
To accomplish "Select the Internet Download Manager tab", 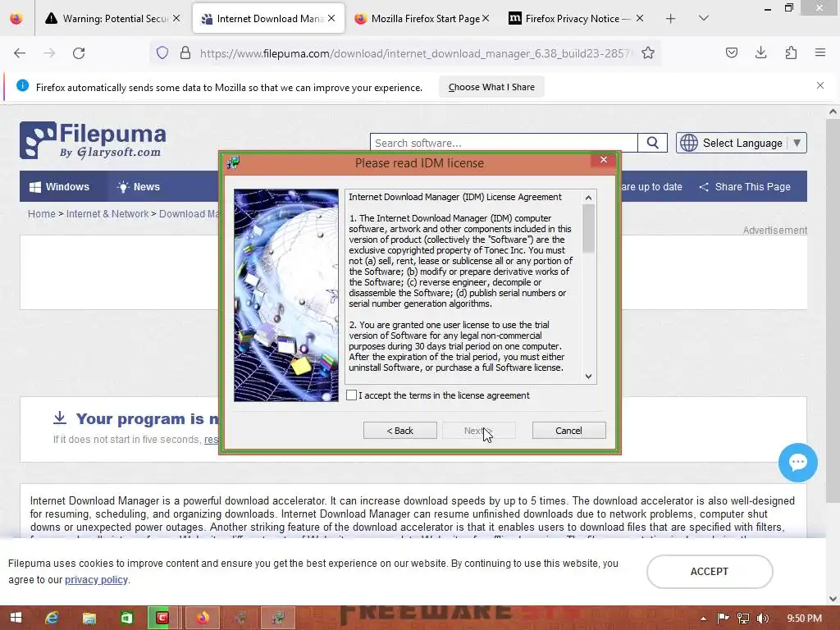I will pos(262,19).
